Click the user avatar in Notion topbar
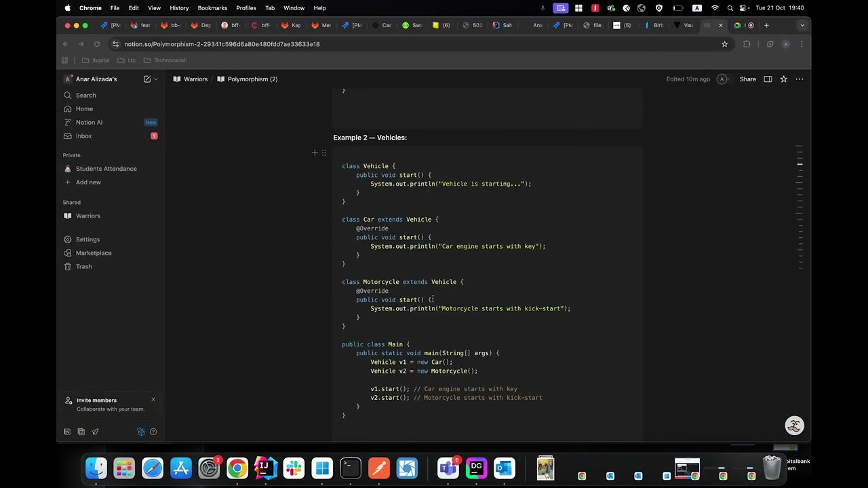This screenshot has height=488, width=868. [722, 79]
